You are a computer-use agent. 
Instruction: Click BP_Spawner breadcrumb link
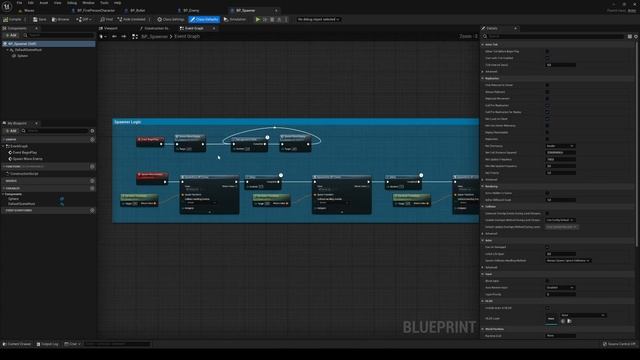pyautogui.click(x=154, y=36)
